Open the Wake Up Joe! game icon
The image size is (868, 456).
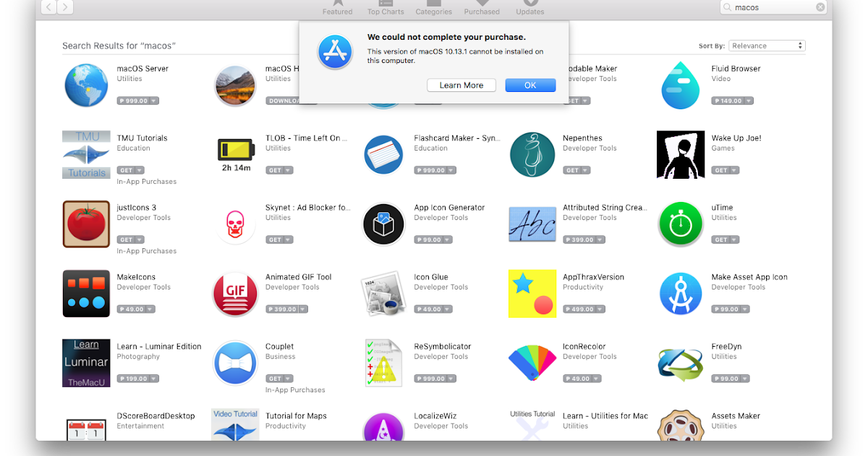tap(680, 155)
